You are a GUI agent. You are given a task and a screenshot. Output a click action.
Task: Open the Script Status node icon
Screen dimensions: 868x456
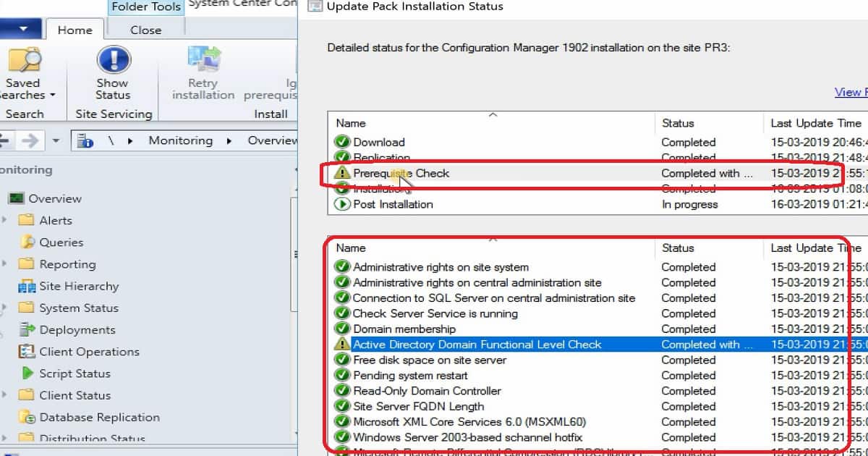[x=27, y=373]
